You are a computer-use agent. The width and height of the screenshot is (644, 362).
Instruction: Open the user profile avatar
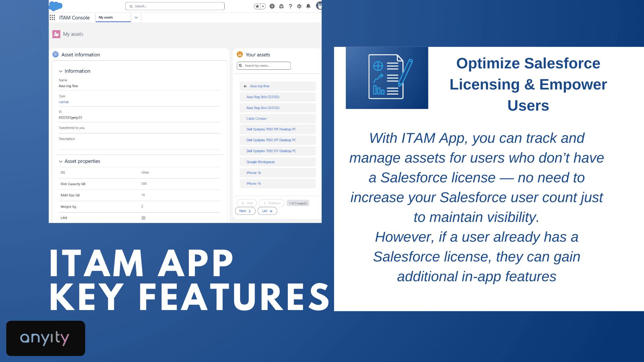pos(319,6)
